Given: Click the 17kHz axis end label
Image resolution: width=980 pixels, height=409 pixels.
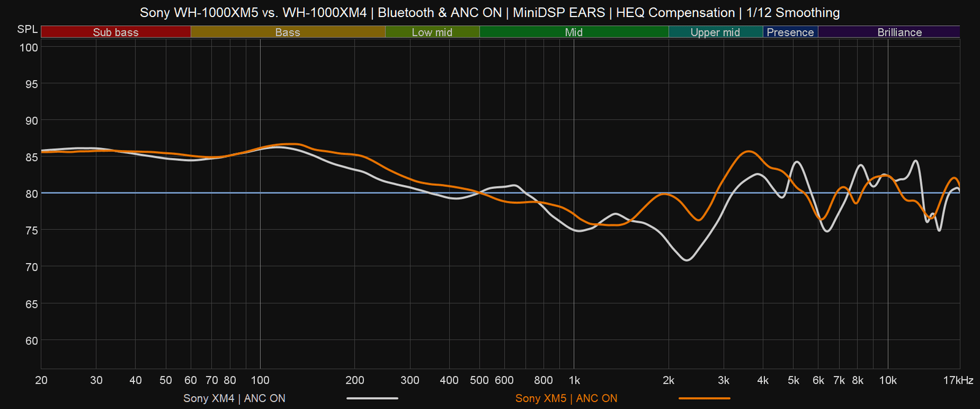Looking at the screenshot, I should 958,380.
